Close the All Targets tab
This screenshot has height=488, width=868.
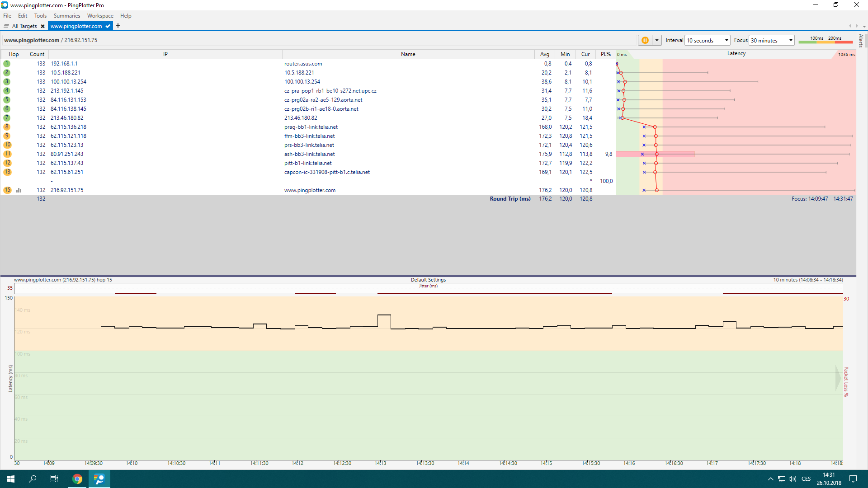tap(42, 26)
